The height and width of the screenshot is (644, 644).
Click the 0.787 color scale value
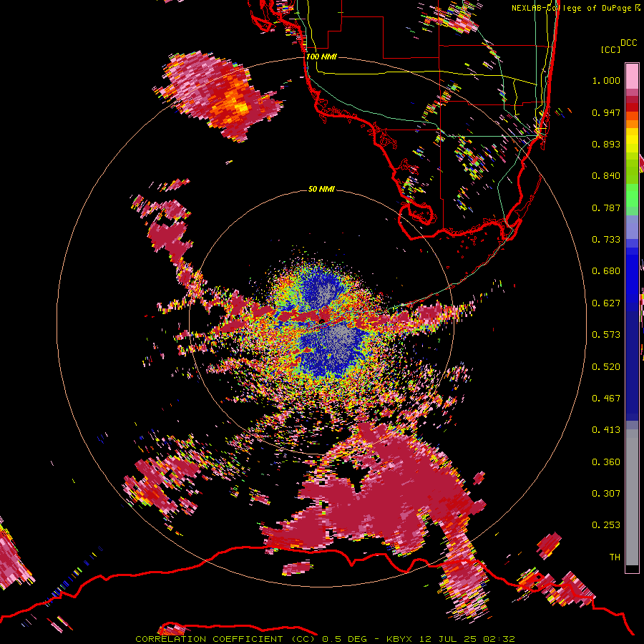point(606,208)
